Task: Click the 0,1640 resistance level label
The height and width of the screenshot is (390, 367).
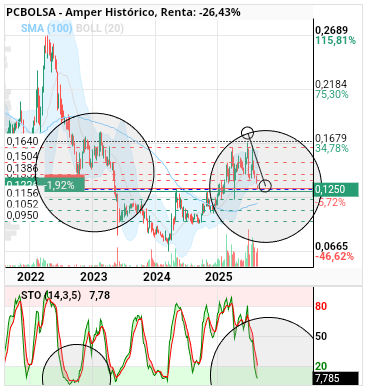Action: (x=22, y=141)
